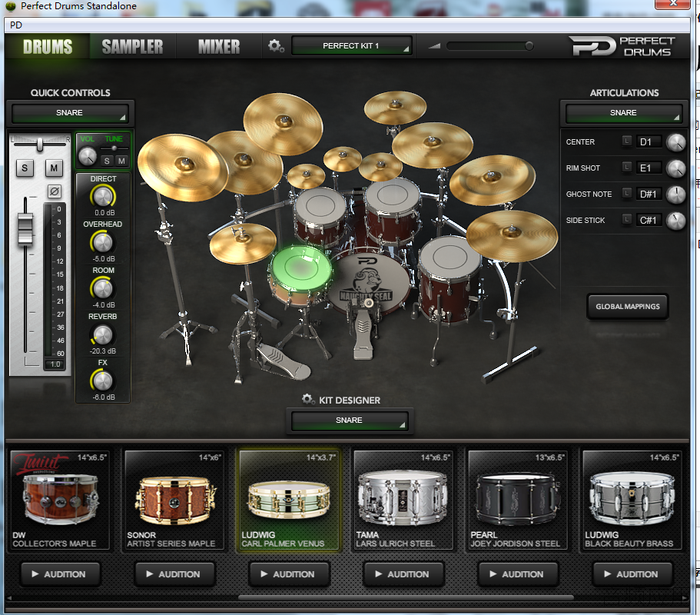Screen dimensions: 700x615
Task: Audition the Tama Lars Ulrich Steel snare
Action: pyautogui.click(x=403, y=574)
